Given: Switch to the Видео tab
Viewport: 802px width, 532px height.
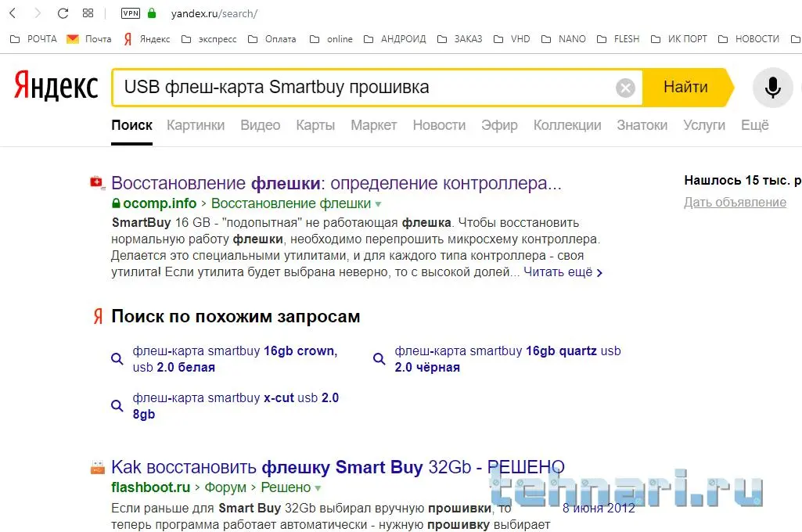Looking at the screenshot, I should pyautogui.click(x=261, y=125).
